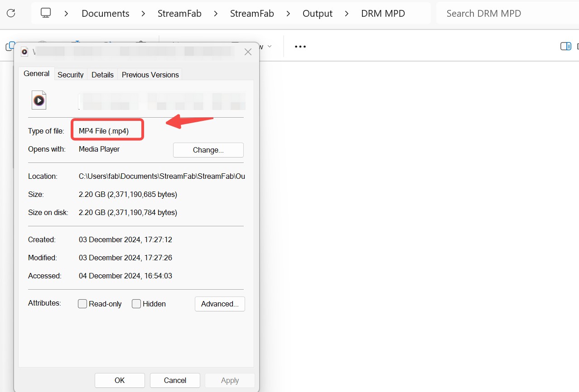Go to Output folder in the breadcrumb
This screenshot has width=579, height=392.
pos(318,14)
